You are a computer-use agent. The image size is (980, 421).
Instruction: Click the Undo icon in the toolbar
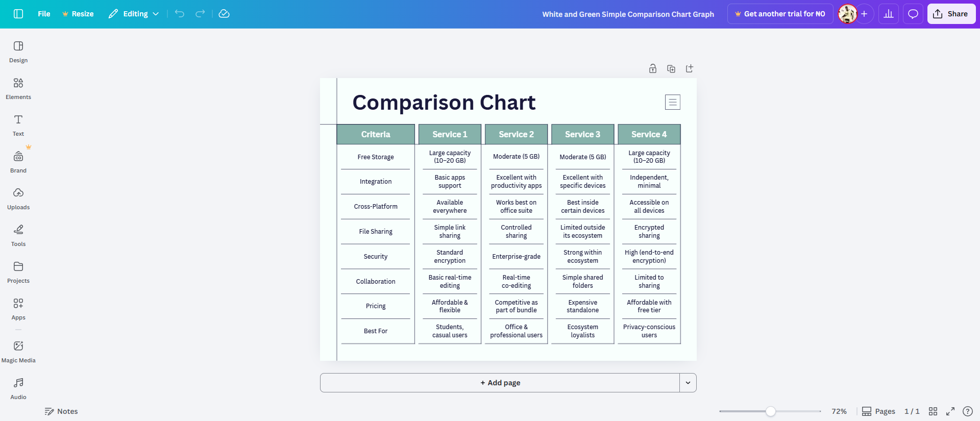click(x=180, y=14)
